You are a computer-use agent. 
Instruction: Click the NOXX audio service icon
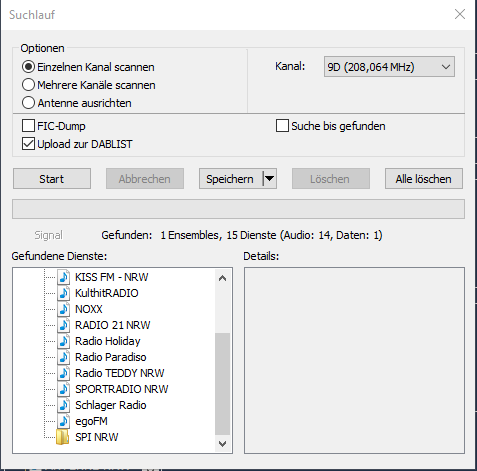(x=63, y=309)
